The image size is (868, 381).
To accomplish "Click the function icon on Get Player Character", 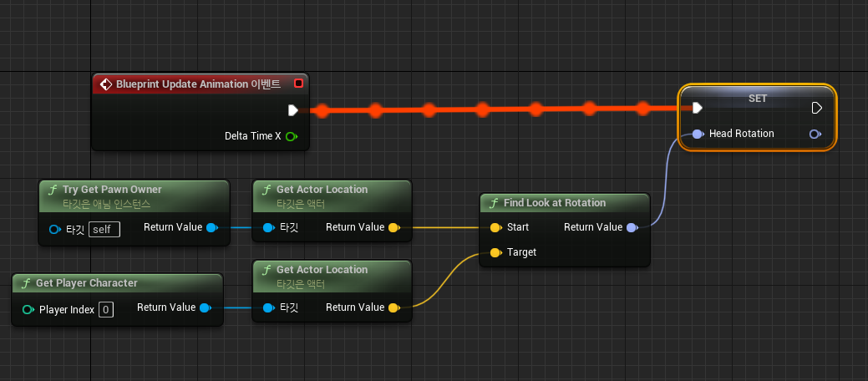I will (x=27, y=283).
